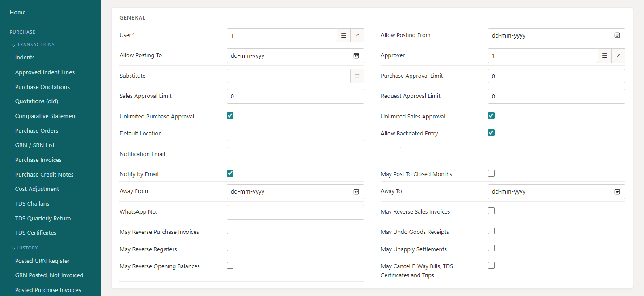Check May Reverse Sales Invoices
The height and width of the screenshot is (296, 644).
tap(491, 211)
